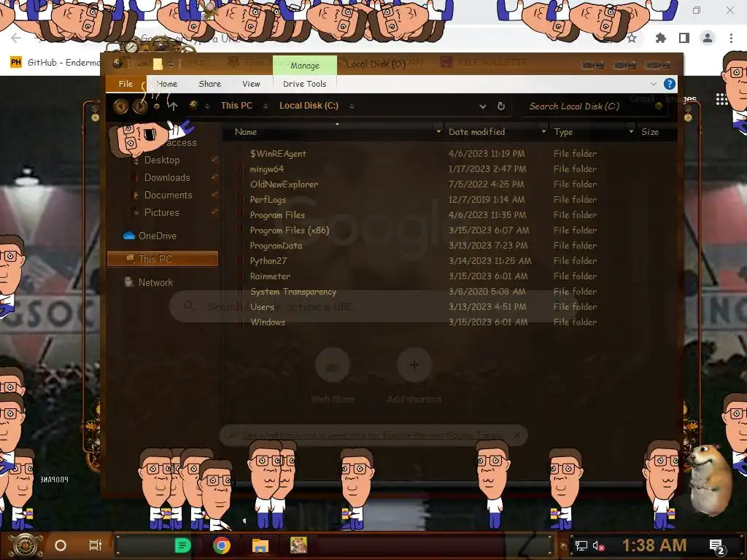Open the green chat app on the taskbar
The height and width of the screenshot is (560, 747).
point(183,545)
